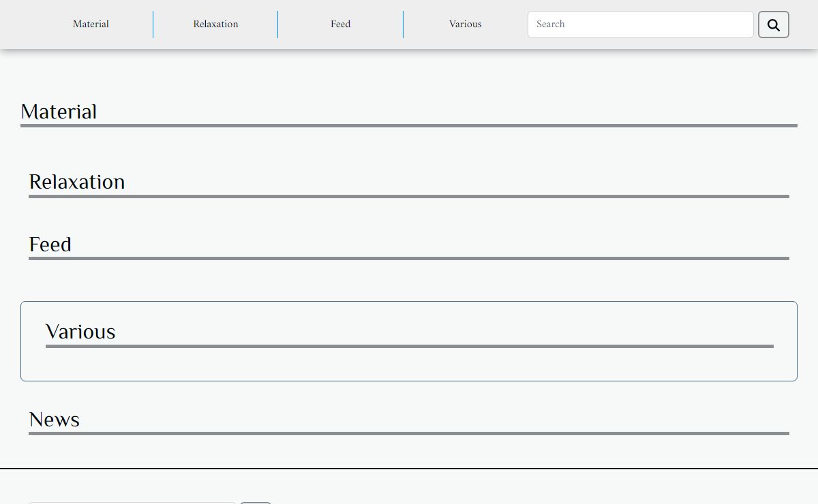The height and width of the screenshot is (504, 818).
Task: Go to Relaxation in the top navigation
Action: 215,24
